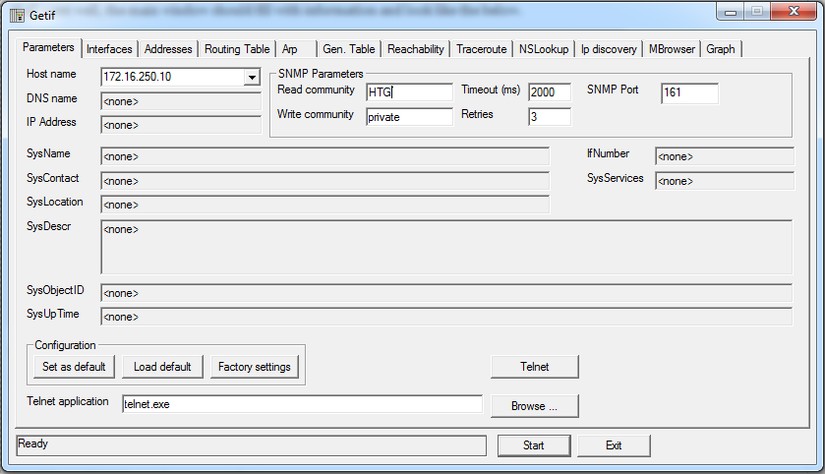Select the Arp tab
This screenshot has height=474, width=825.
coord(290,49)
